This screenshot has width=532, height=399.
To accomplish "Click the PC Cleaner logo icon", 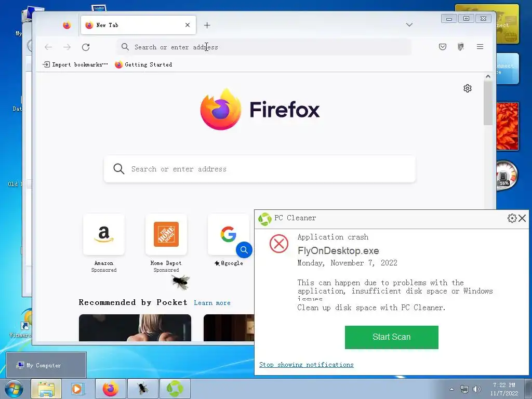I will click(264, 219).
